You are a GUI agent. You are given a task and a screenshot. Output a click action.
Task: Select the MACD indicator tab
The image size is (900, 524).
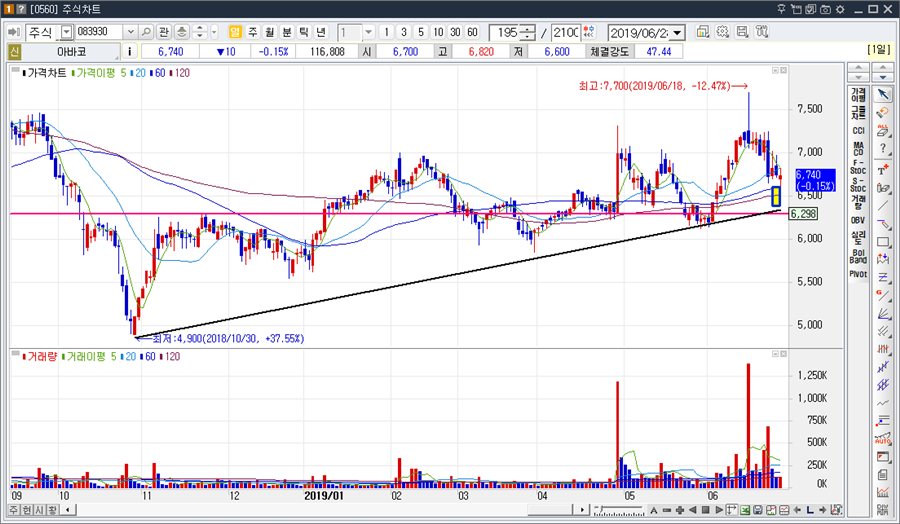[x=858, y=149]
